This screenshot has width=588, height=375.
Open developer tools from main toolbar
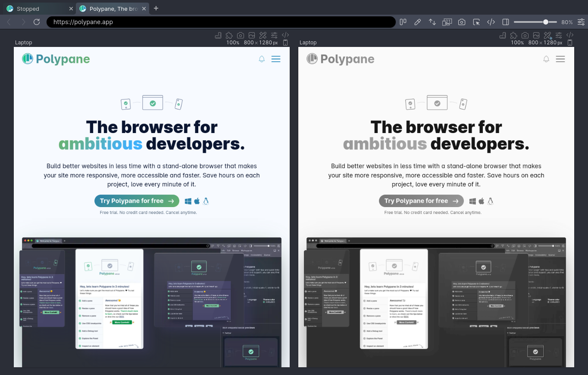pyautogui.click(x=491, y=22)
